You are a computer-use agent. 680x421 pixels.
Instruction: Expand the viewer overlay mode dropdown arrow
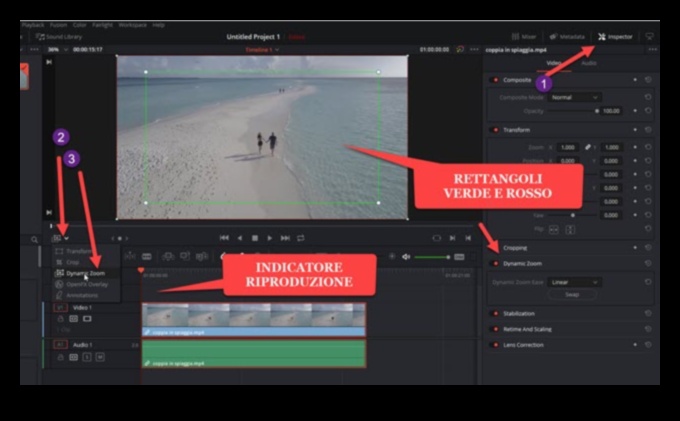coord(67,238)
